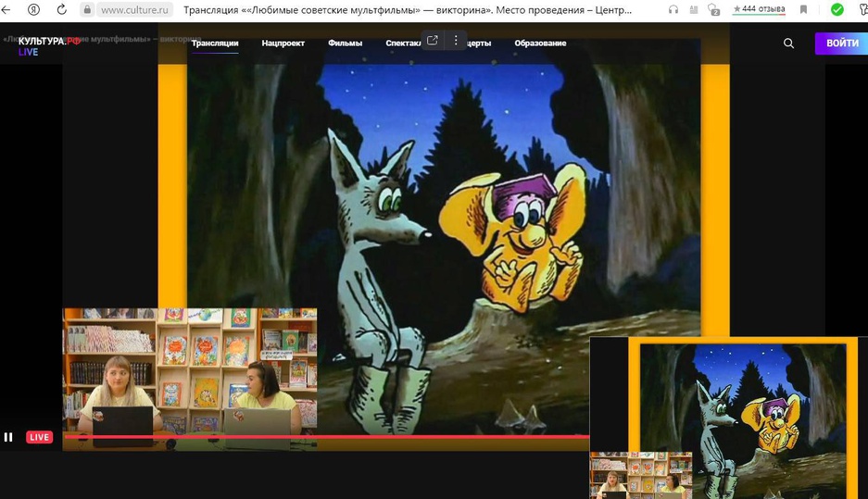Open the Спектакли section
The height and width of the screenshot is (499, 868).
[403, 44]
